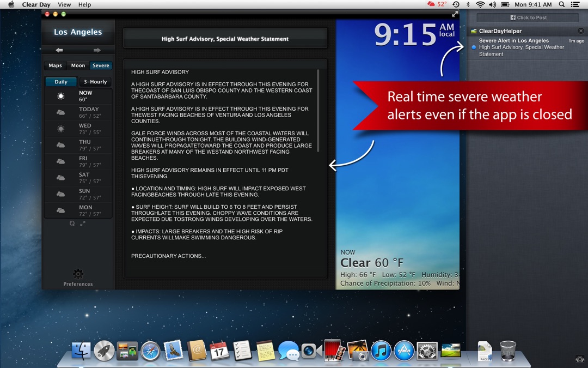Open System Preferences gear in Dock

(427, 351)
